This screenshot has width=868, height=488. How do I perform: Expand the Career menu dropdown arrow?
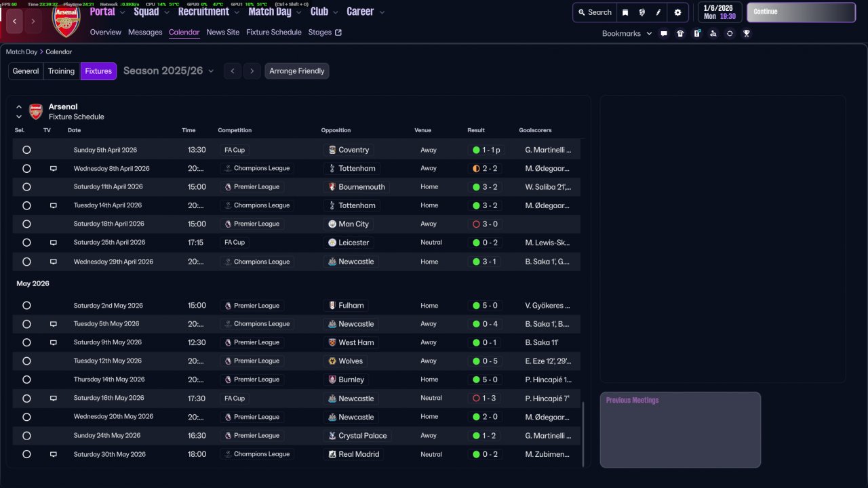pyautogui.click(x=382, y=12)
